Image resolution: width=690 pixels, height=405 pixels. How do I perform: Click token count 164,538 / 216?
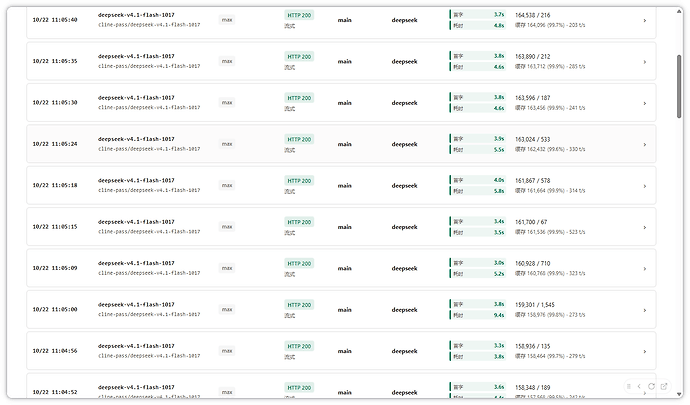pyautogui.click(x=532, y=15)
